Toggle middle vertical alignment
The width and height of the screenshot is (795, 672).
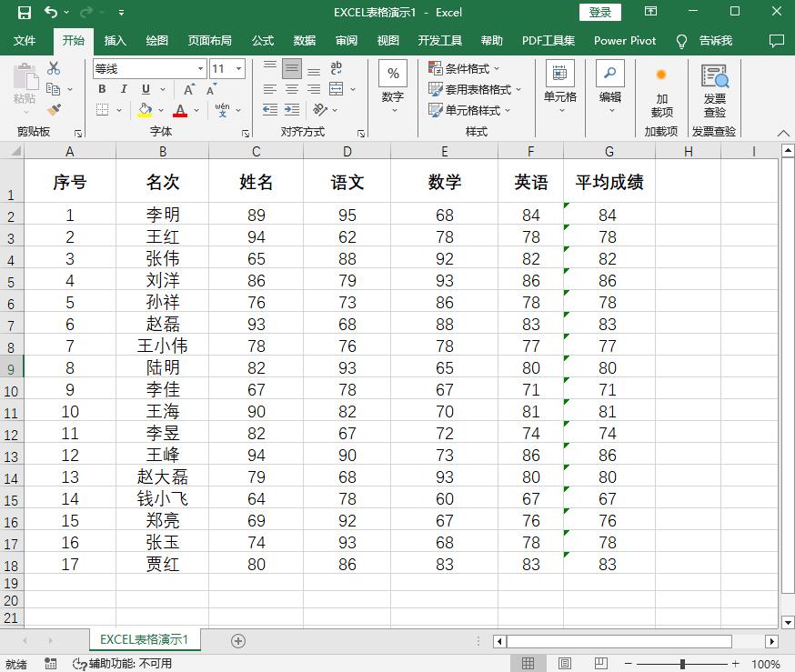292,68
